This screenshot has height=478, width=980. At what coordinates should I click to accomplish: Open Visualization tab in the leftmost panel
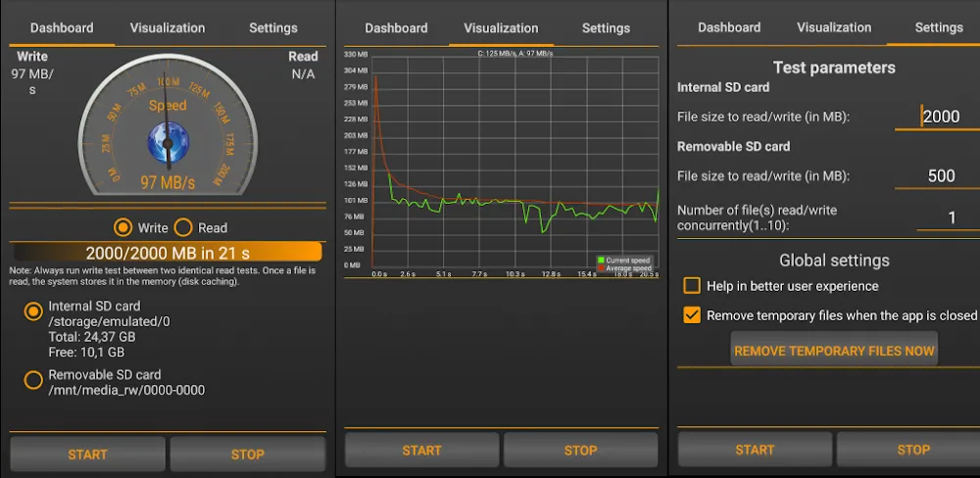coord(168,28)
